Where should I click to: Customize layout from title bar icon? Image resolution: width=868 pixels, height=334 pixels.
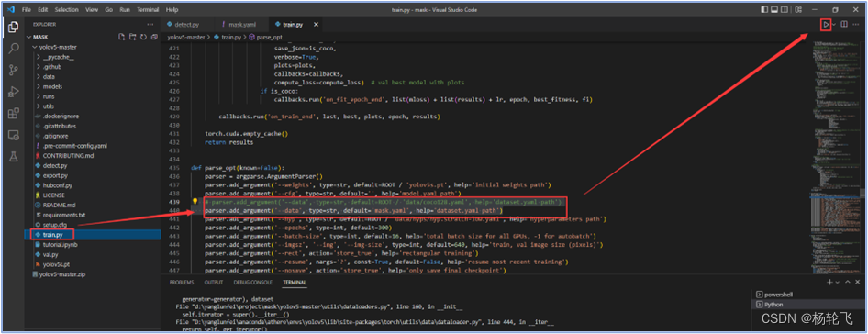(x=797, y=9)
